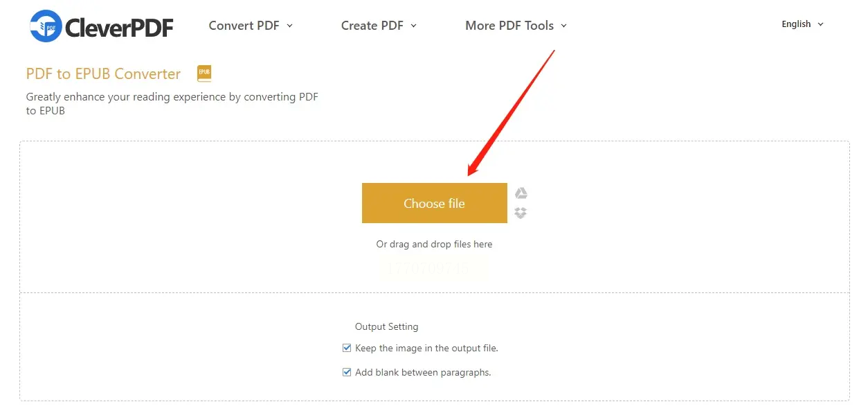The image size is (868, 413).
Task: Toggle "Keep the image in the output file" checkbox
Action: [x=347, y=348]
